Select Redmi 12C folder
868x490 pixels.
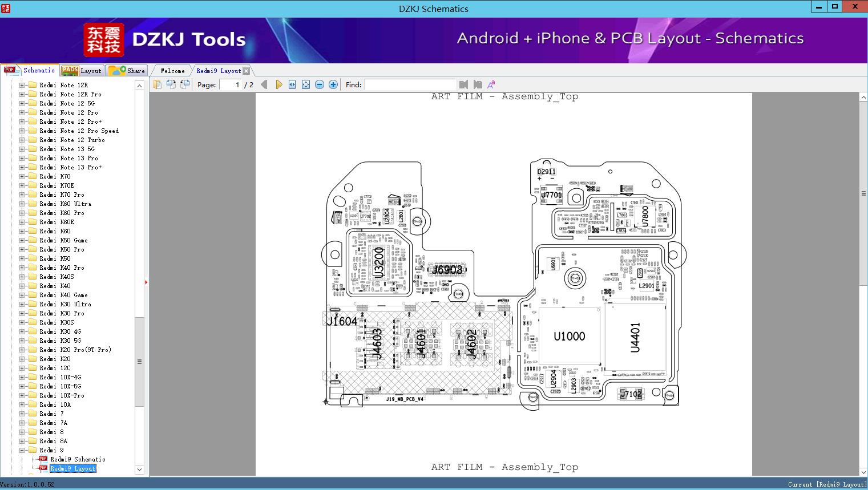coord(55,368)
